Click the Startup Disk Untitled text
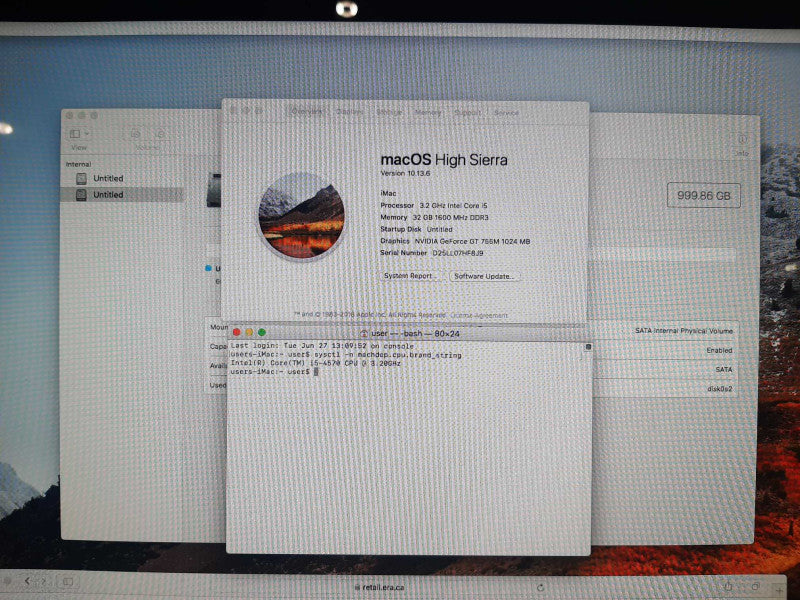Image resolution: width=800 pixels, height=600 pixels. [416, 230]
